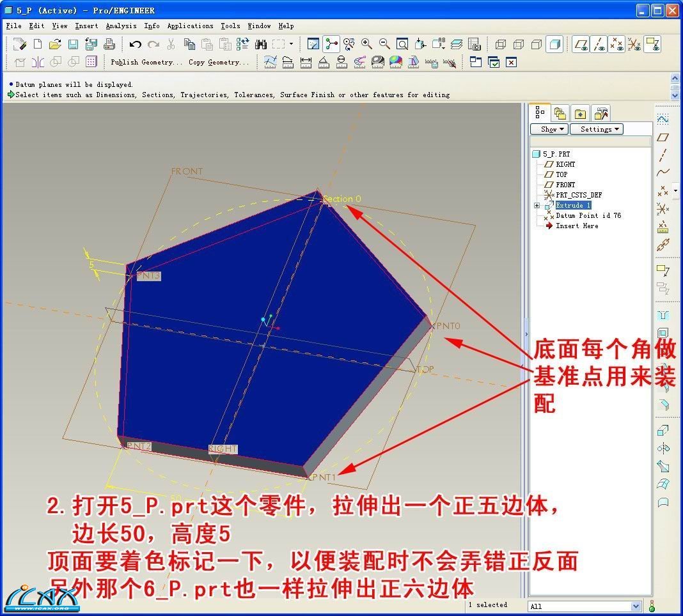Click the message area scroll down arrow
Screen dimensions: 683x616
(x=675, y=95)
